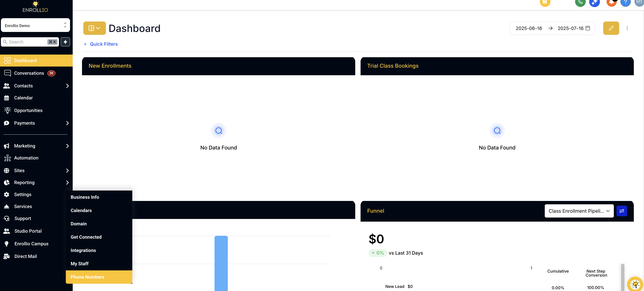Click the yellow notes icon in header
Image resolution: width=644 pixels, height=291 pixels.
[x=545, y=2]
